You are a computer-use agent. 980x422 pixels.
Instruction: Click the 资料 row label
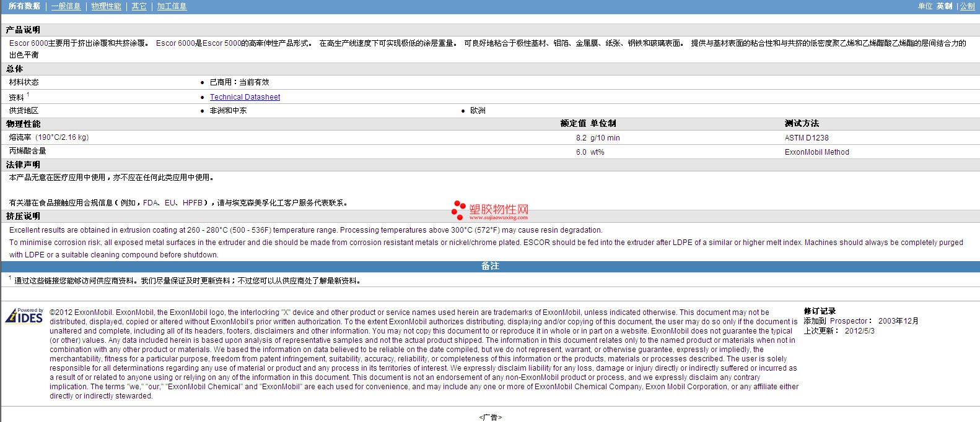tap(17, 97)
